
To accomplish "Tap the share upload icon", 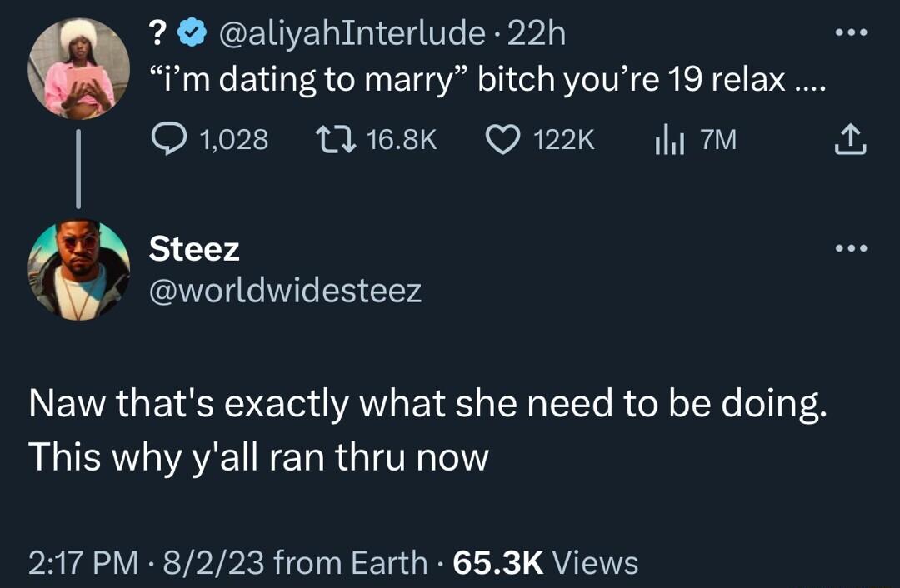I will tap(850, 140).
